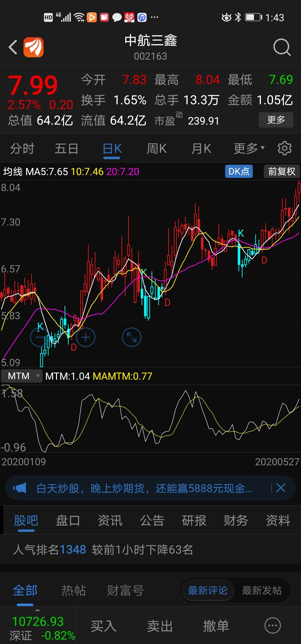
Task: Open the 人气排名1348 ranking row
Action: pyautogui.click(x=151, y=549)
